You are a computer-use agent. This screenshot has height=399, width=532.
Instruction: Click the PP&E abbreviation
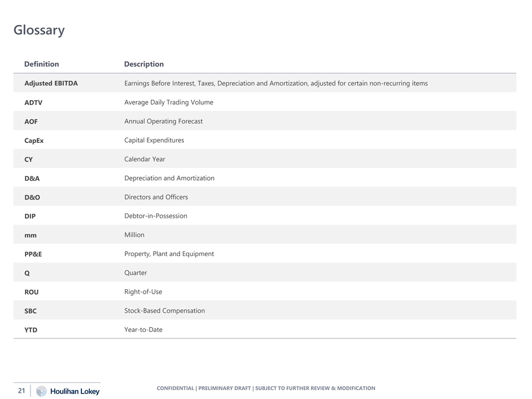coord(33,254)
